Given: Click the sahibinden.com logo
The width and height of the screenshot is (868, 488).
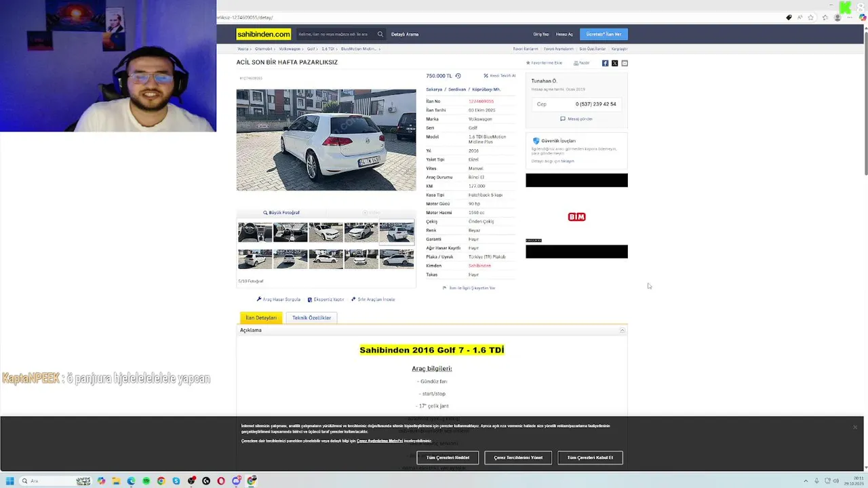Looking at the screenshot, I should coord(264,34).
